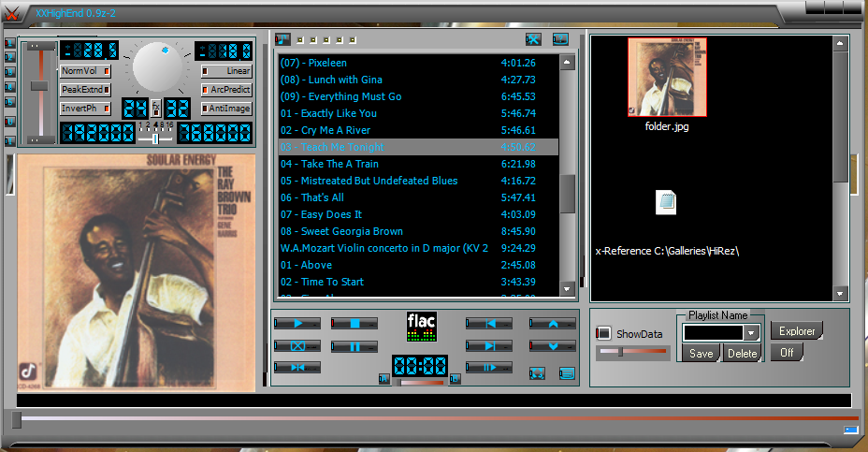Set the A loop marker
The width and height of the screenshot is (868, 452).
click(383, 379)
